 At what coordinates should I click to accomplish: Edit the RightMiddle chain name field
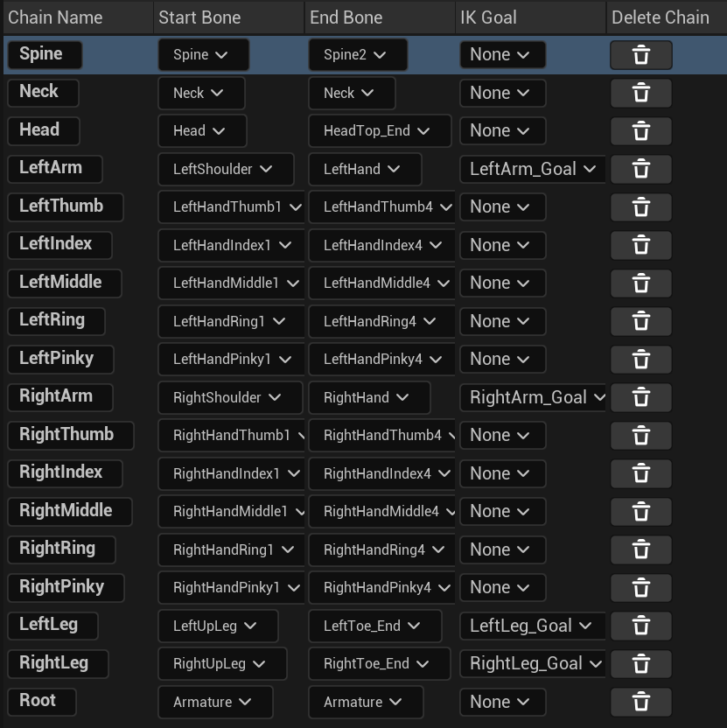[x=70, y=512]
